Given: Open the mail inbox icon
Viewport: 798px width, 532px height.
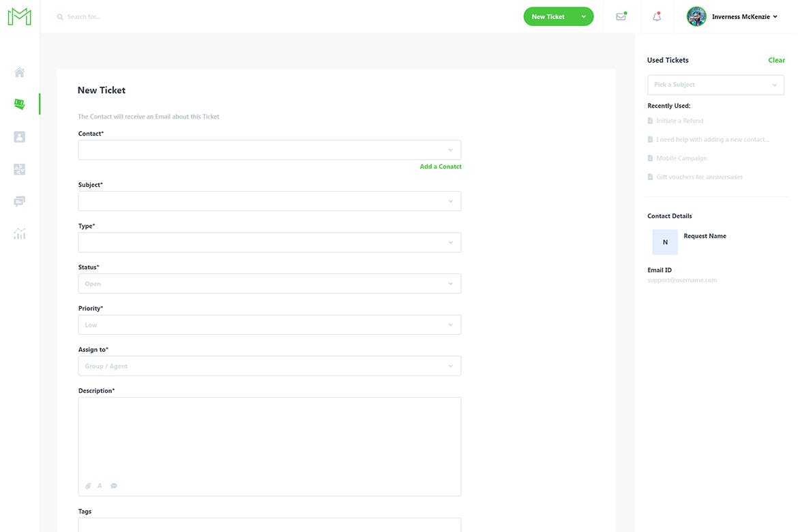Looking at the screenshot, I should pos(621,17).
